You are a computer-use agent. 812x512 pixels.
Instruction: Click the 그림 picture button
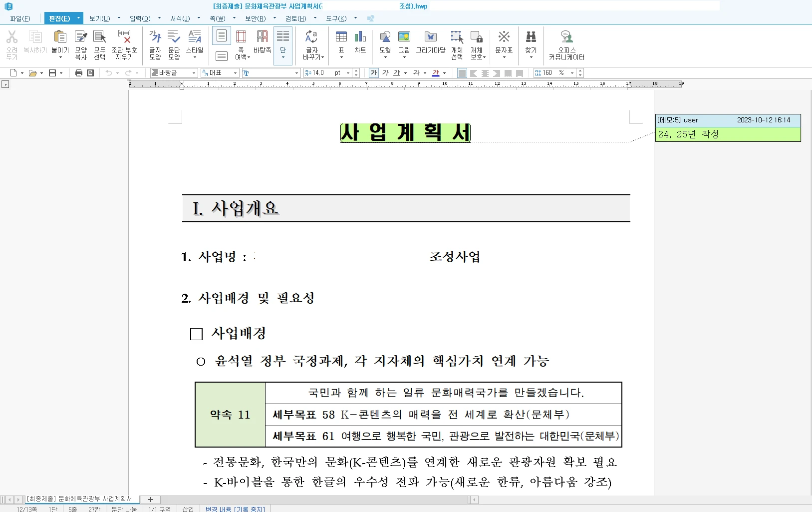click(x=404, y=44)
